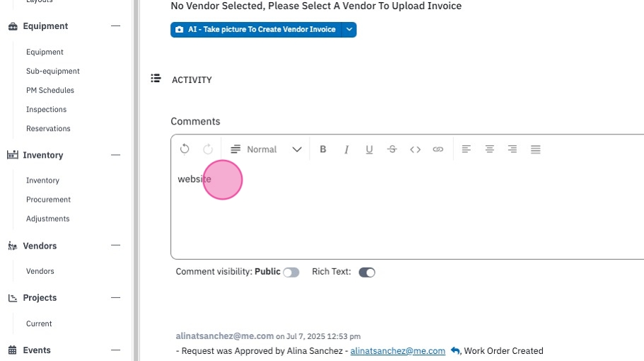This screenshot has width=644, height=361.
Task: Open PM Schedules in the sidebar
Action: coord(50,90)
